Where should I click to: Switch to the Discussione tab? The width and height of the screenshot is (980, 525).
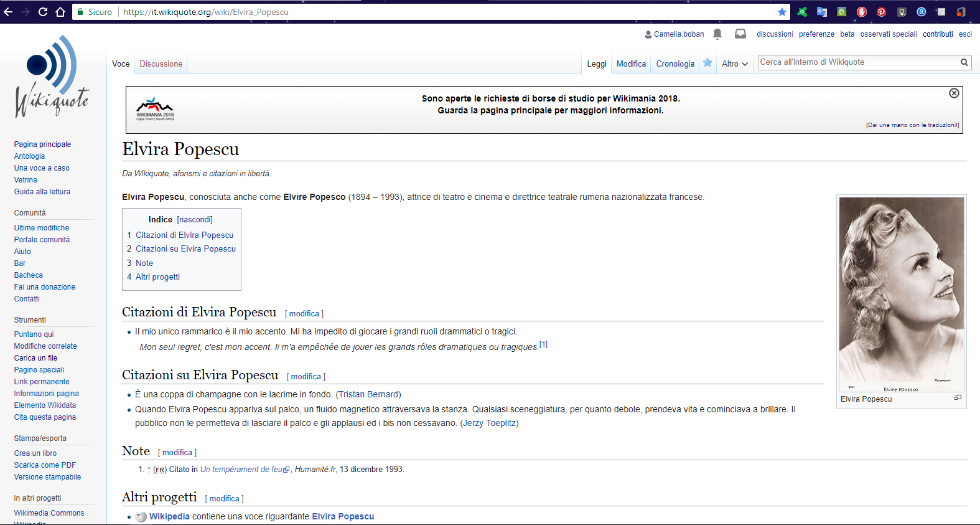pyautogui.click(x=161, y=64)
